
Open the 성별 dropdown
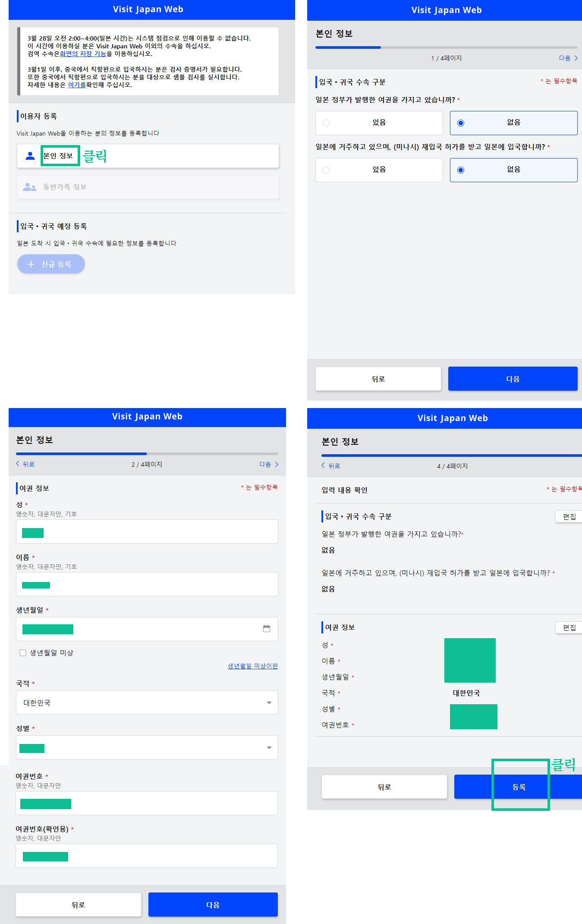147,747
